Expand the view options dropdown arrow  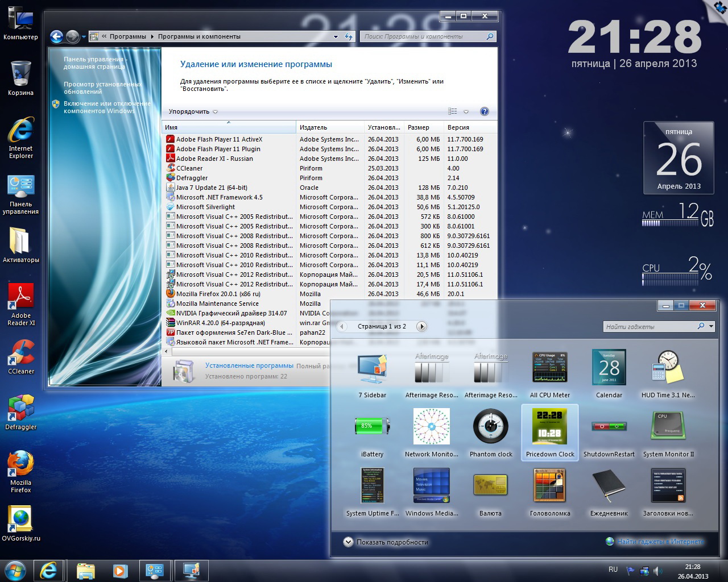tap(466, 111)
